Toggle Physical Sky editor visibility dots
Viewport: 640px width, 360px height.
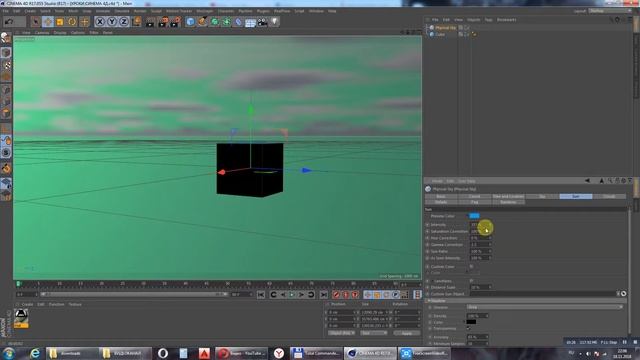[x=467, y=28]
